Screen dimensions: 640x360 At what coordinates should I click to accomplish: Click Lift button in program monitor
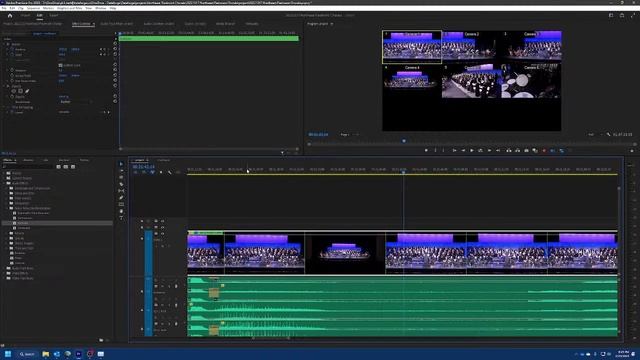(x=509, y=151)
